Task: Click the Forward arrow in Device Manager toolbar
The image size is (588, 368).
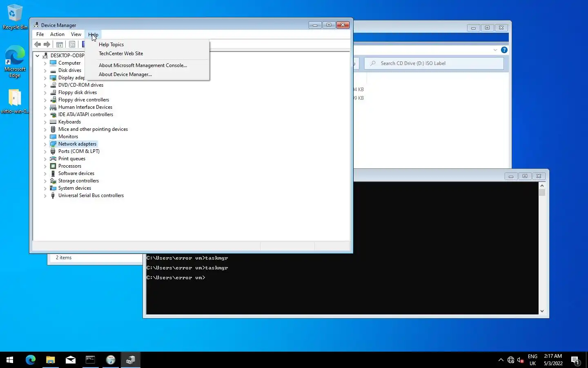Action: click(47, 44)
